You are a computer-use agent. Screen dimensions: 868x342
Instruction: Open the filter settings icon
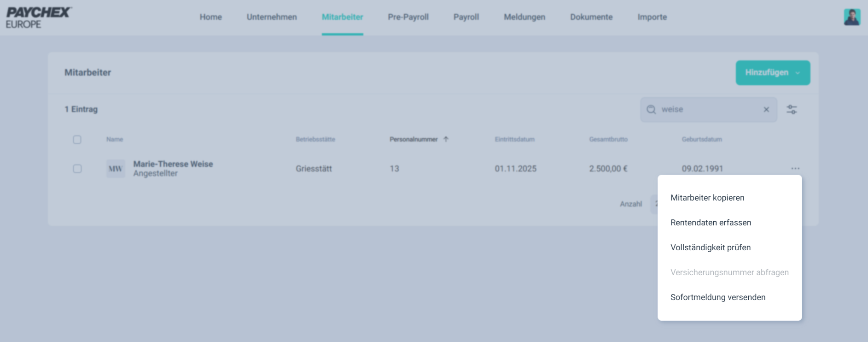pyautogui.click(x=792, y=110)
